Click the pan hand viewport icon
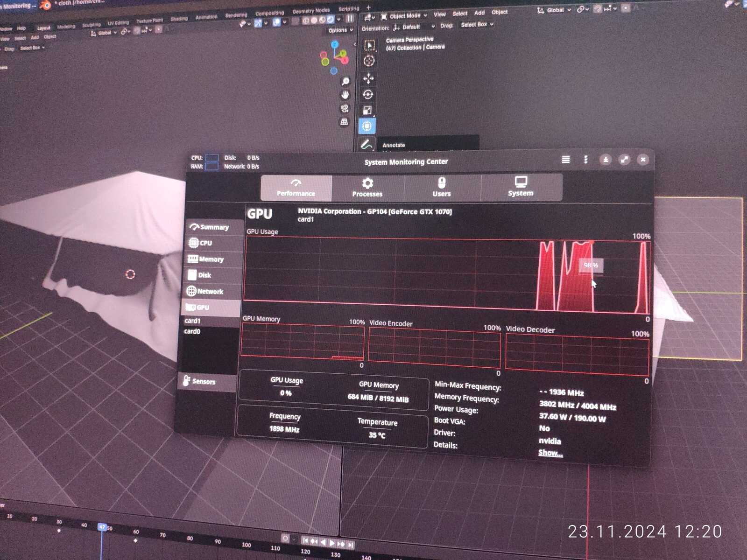Image resolution: width=747 pixels, height=560 pixels. point(345,95)
